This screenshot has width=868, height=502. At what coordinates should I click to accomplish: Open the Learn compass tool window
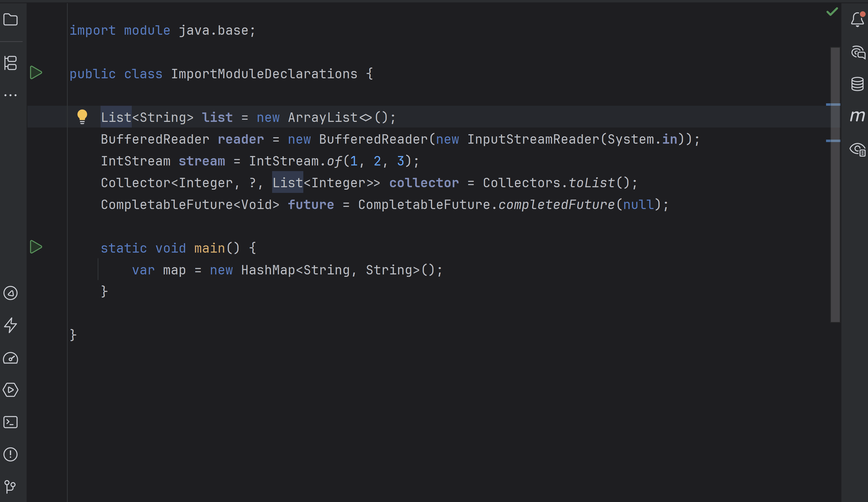(x=10, y=293)
